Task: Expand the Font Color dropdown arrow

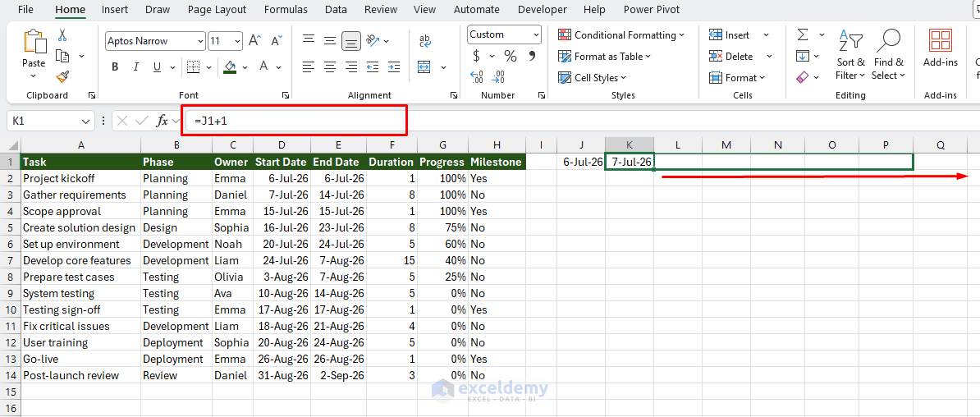Action: [281, 66]
